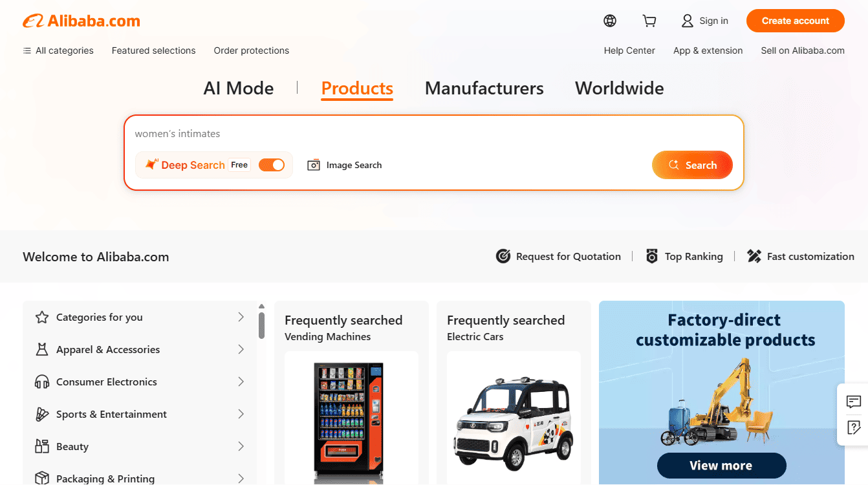This screenshot has width=868, height=485.
Task: Open the messenger chat icon on the side panel
Action: 853,402
